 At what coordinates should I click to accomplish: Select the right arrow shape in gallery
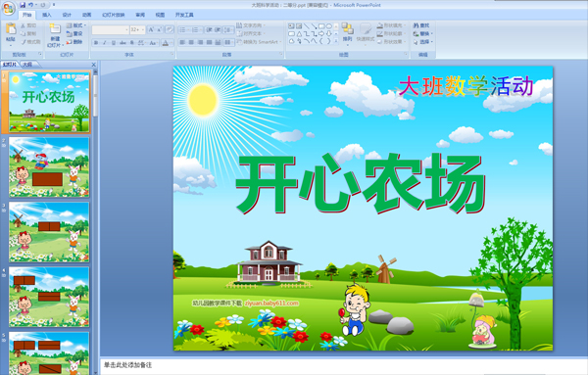click(321, 33)
